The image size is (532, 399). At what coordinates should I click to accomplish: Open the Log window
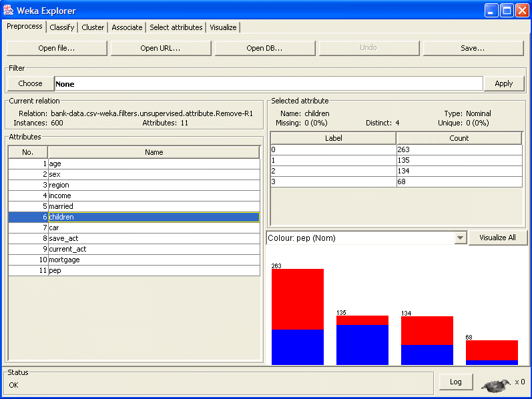[x=455, y=382]
